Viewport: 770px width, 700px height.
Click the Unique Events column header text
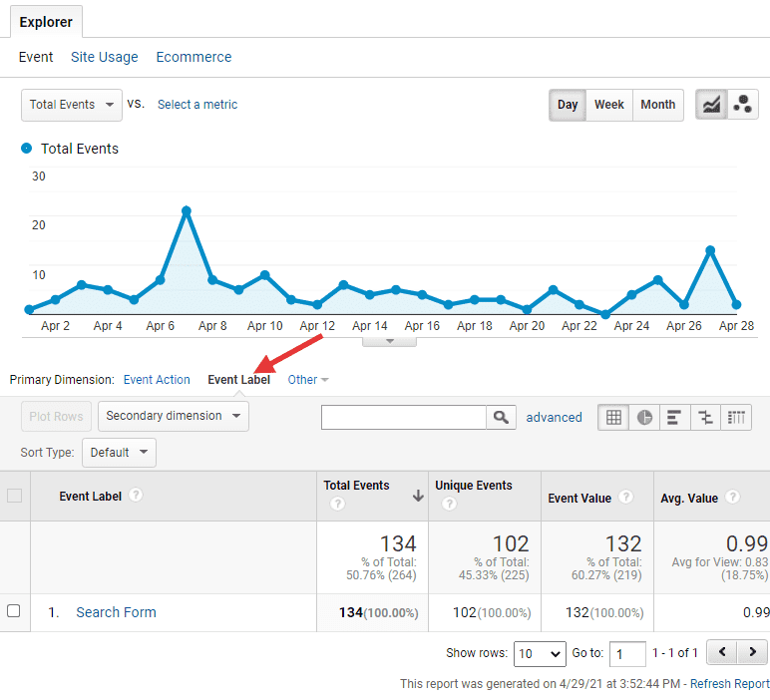tap(474, 486)
